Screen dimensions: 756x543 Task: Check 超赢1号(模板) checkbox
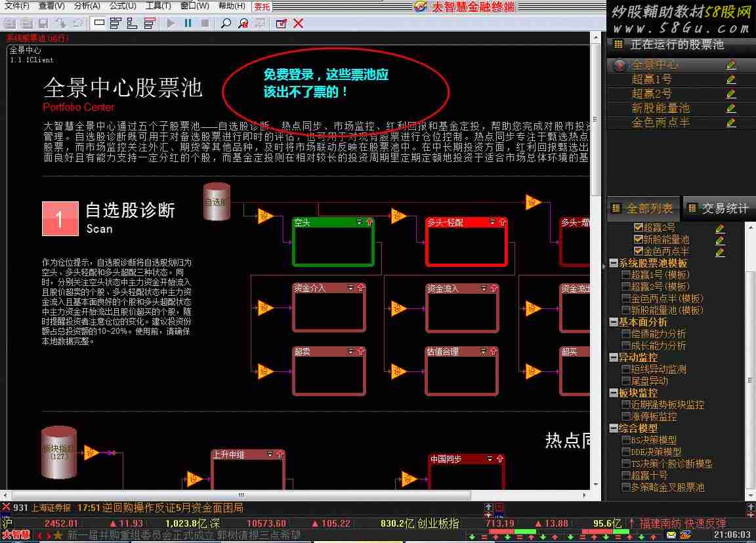tap(626, 275)
